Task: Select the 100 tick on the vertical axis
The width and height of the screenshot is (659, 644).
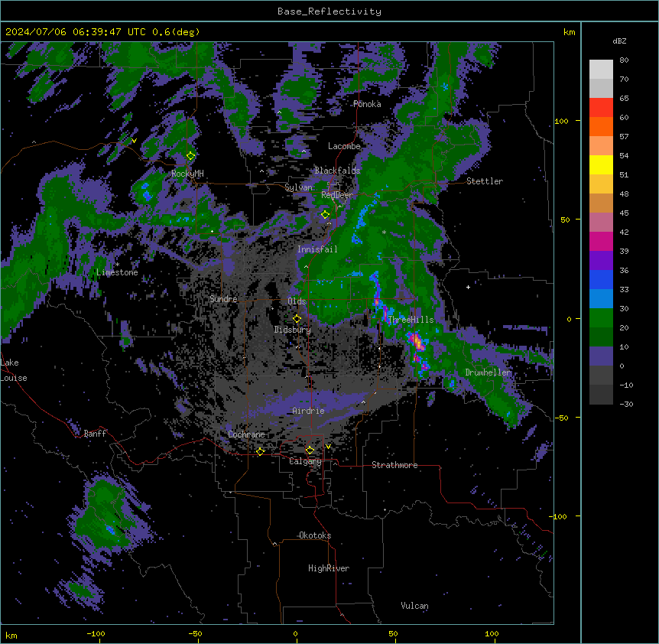Action: coord(561,121)
